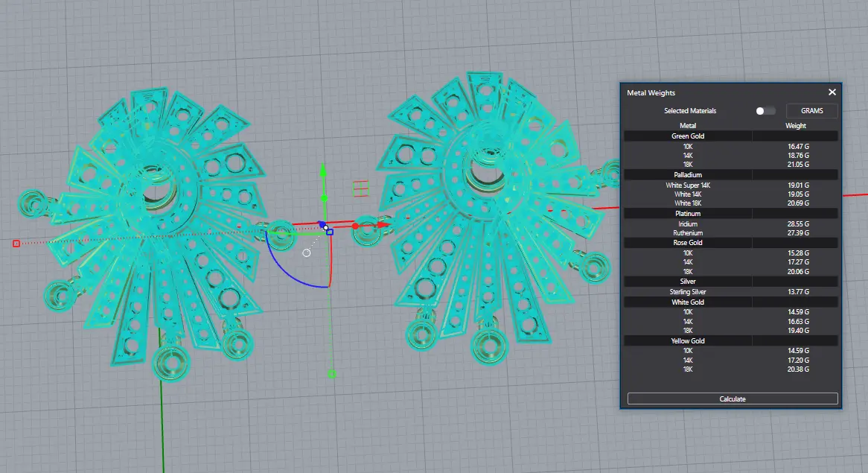Click the Weight column header
868x473 pixels.
pyautogui.click(x=795, y=126)
